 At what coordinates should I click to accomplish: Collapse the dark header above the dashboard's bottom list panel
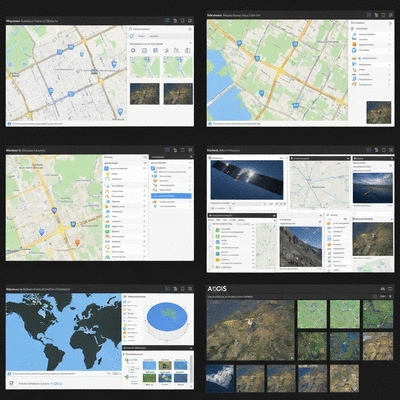(x=274, y=216)
